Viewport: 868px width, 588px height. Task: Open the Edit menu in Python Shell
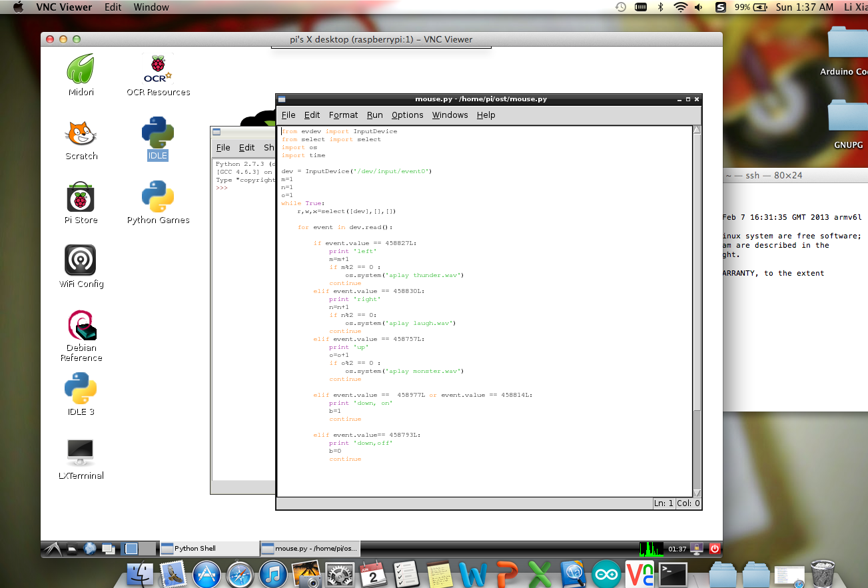point(246,148)
